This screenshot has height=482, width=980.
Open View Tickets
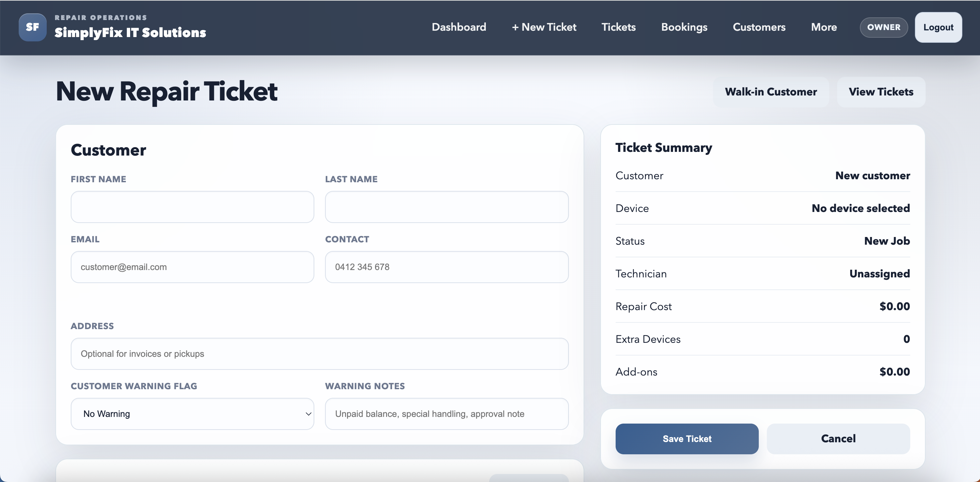coord(881,92)
